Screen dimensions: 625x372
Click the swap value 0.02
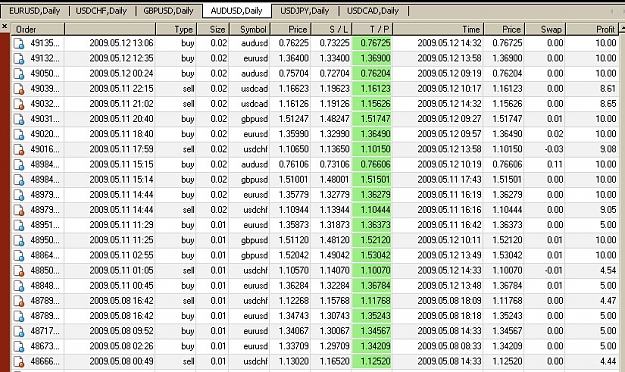point(555,134)
